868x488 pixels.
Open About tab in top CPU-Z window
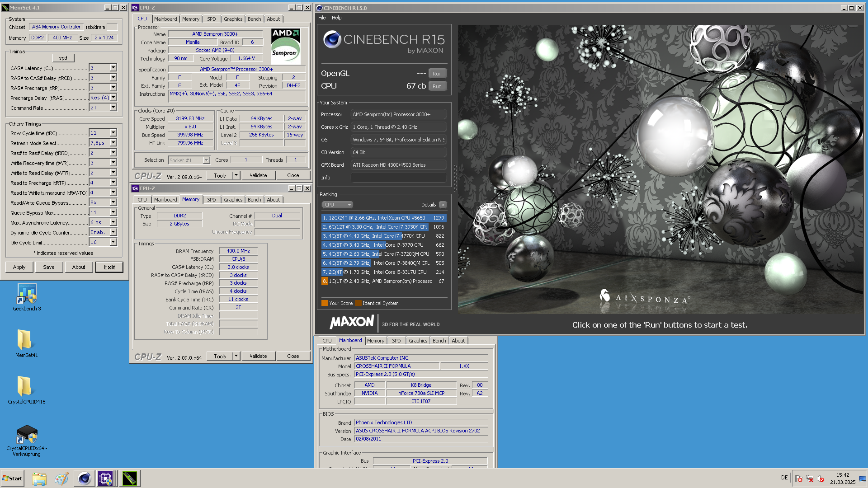click(x=274, y=19)
